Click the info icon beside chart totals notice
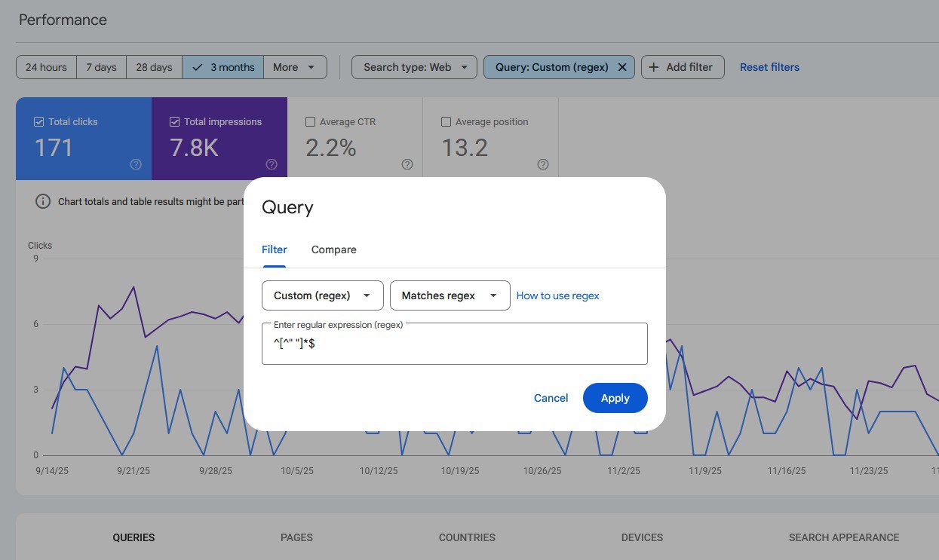The height and width of the screenshot is (560, 939). pyautogui.click(x=43, y=201)
